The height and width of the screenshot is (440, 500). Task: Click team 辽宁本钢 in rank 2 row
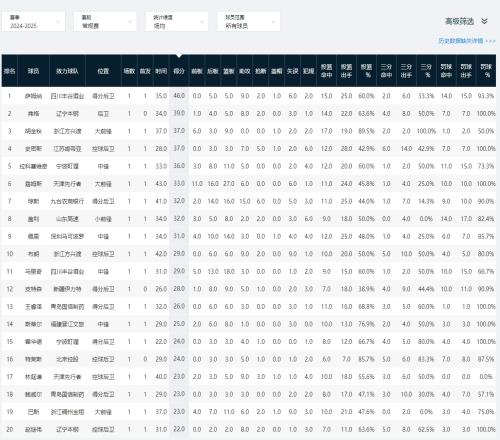67,114
